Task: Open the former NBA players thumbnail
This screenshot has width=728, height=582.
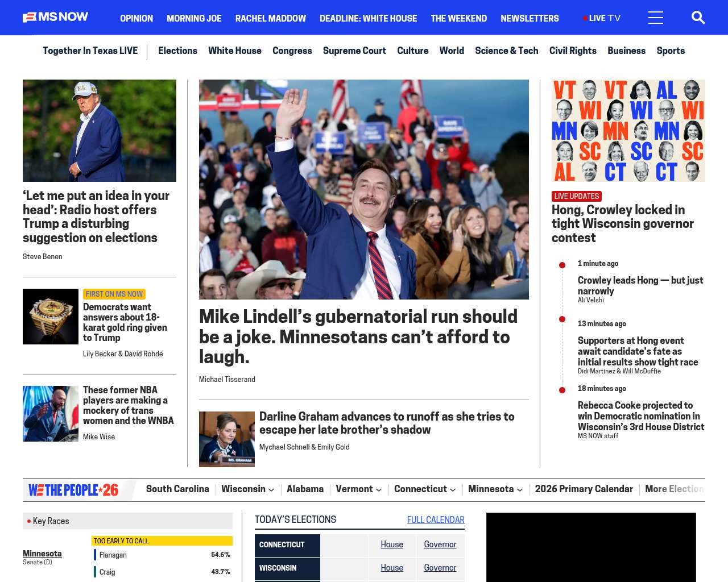Action: [51, 414]
